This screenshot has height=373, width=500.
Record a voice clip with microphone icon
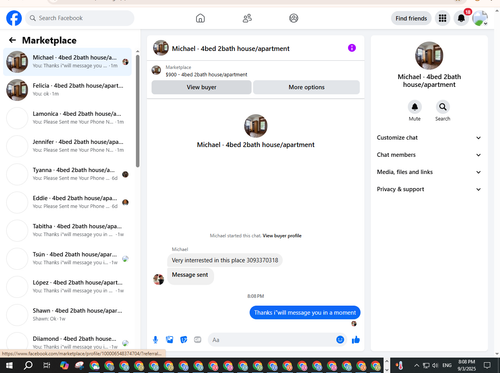(155, 340)
